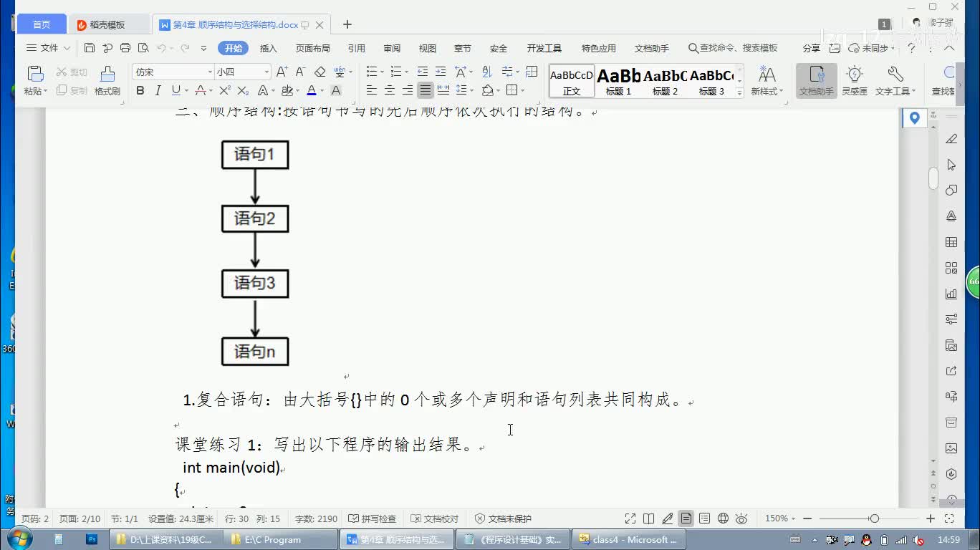Open the font size dropdown showing 小四
This screenshot has height=550, width=980.
pos(242,72)
